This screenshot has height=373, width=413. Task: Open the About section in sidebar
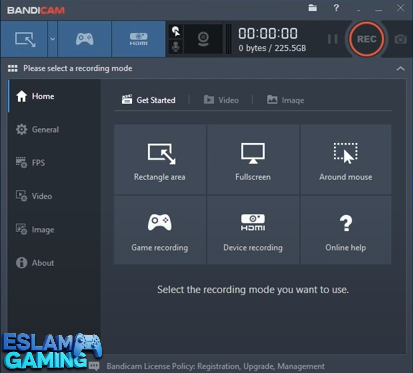(54, 263)
